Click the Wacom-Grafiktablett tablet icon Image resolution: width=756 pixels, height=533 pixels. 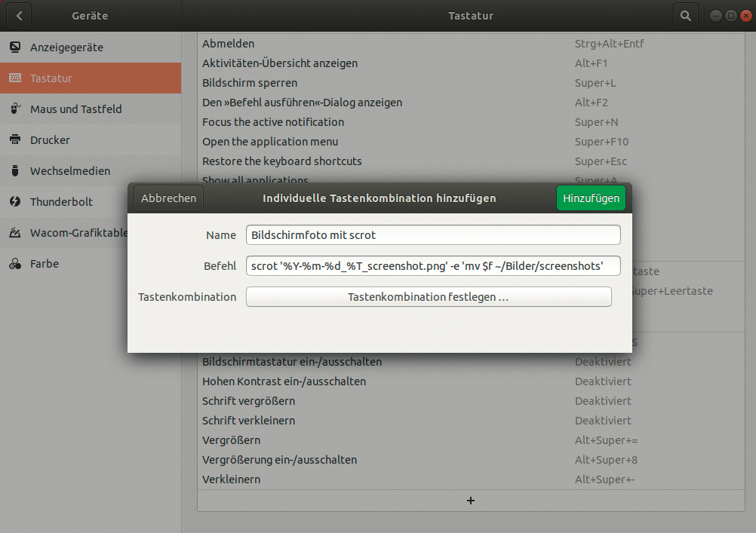pos(15,233)
